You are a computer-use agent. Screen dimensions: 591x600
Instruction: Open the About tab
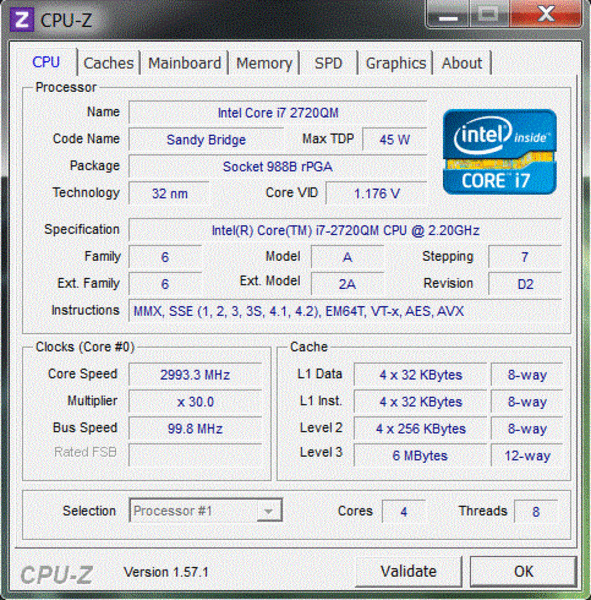tap(462, 63)
